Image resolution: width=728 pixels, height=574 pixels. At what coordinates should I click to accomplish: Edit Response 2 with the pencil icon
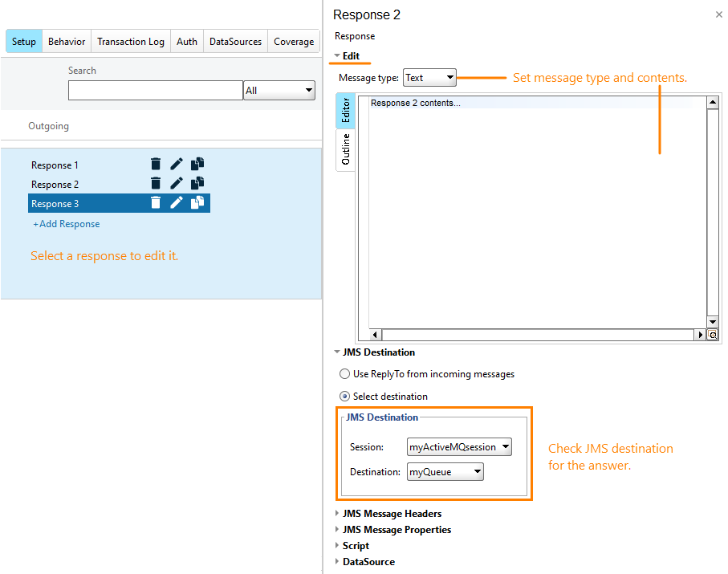click(177, 183)
